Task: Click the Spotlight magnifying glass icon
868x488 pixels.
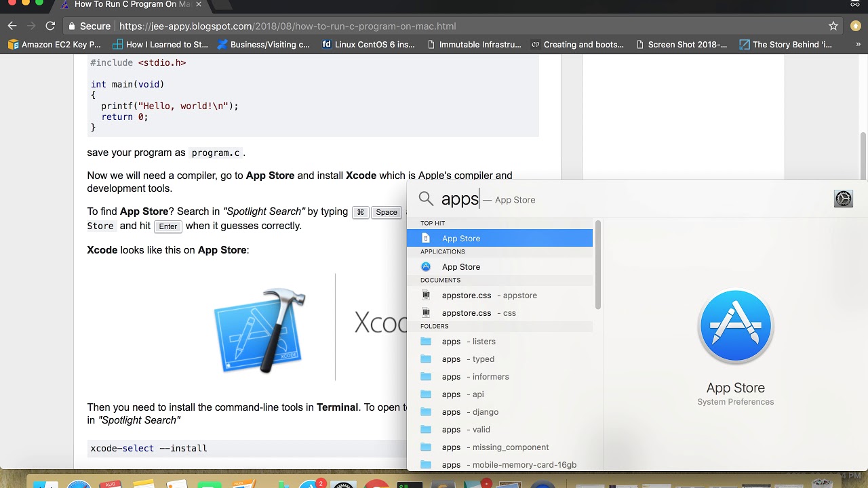Action: point(426,199)
